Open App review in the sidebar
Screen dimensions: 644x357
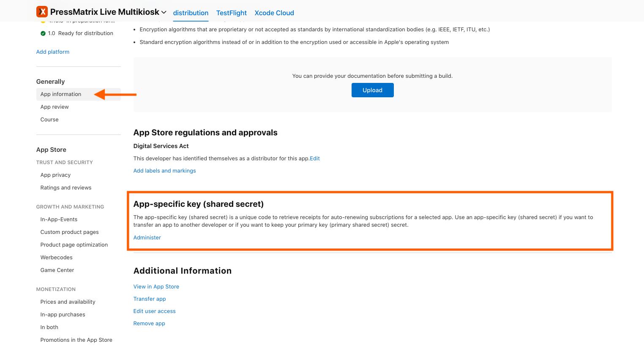click(x=55, y=107)
